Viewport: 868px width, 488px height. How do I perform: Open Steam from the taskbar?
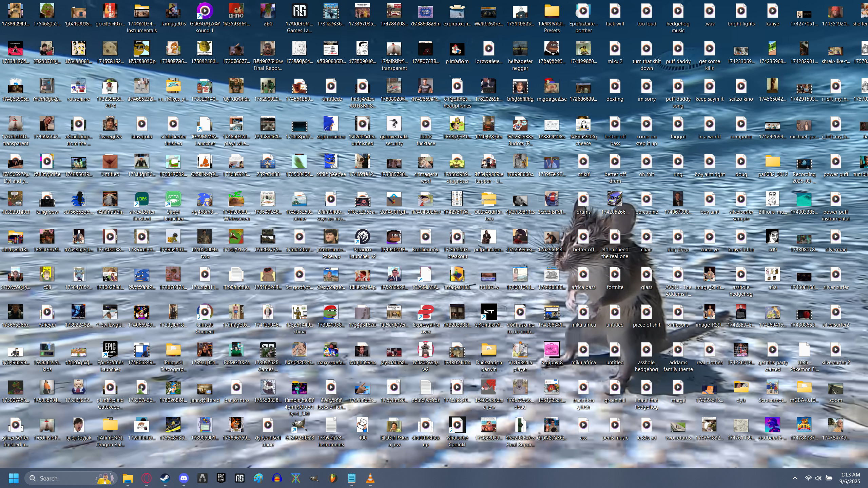[165, 478]
